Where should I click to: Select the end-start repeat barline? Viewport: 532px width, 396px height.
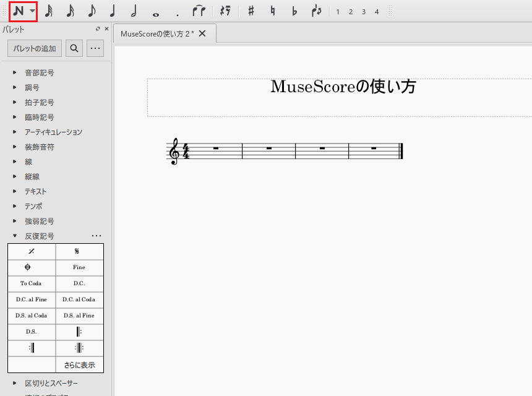coord(80,348)
